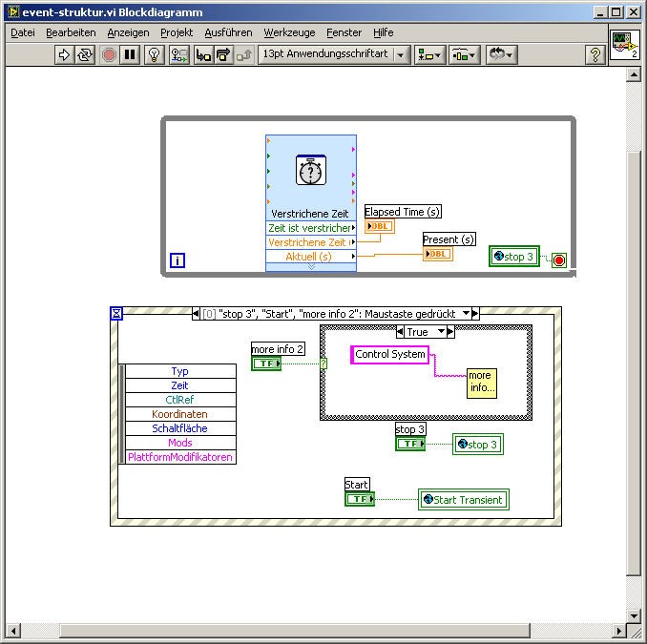Open the Distribute Objects dropdown
The image size is (647, 644).
point(464,54)
